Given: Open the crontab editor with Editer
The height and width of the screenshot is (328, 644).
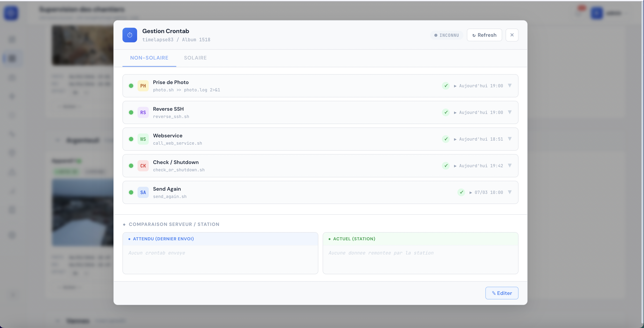Looking at the screenshot, I should tap(502, 293).
